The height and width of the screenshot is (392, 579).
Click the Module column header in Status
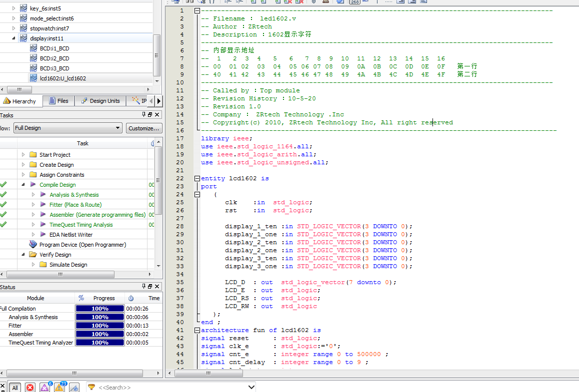pyautogui.click(x=36, y=298)
